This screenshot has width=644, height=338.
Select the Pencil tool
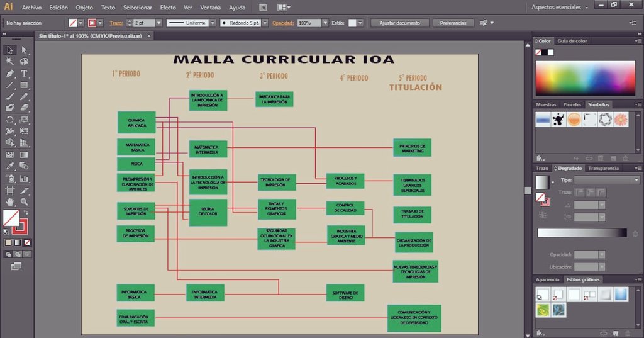coord(25,97)
